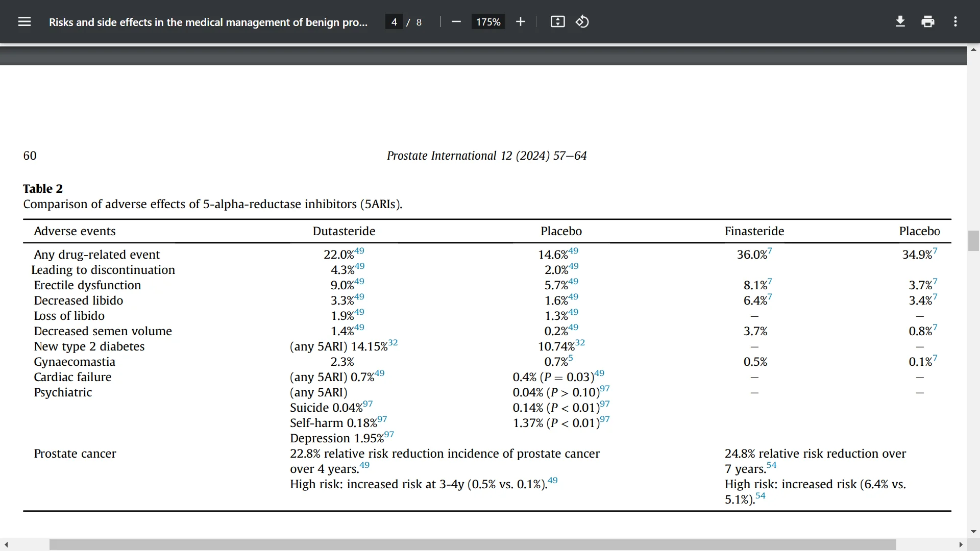980x551 pixels.
Task: Edit the 175% zoom level field
Action: point(488,22)
